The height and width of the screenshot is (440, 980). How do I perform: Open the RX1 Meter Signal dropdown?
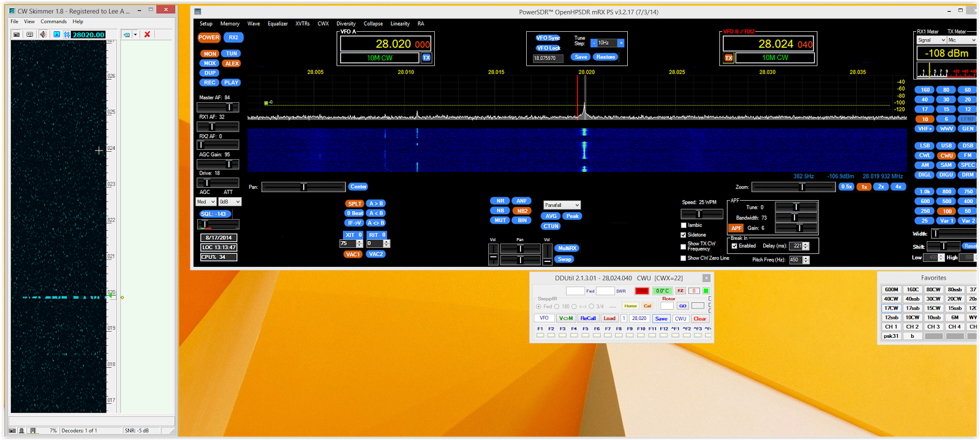(931, 40)
